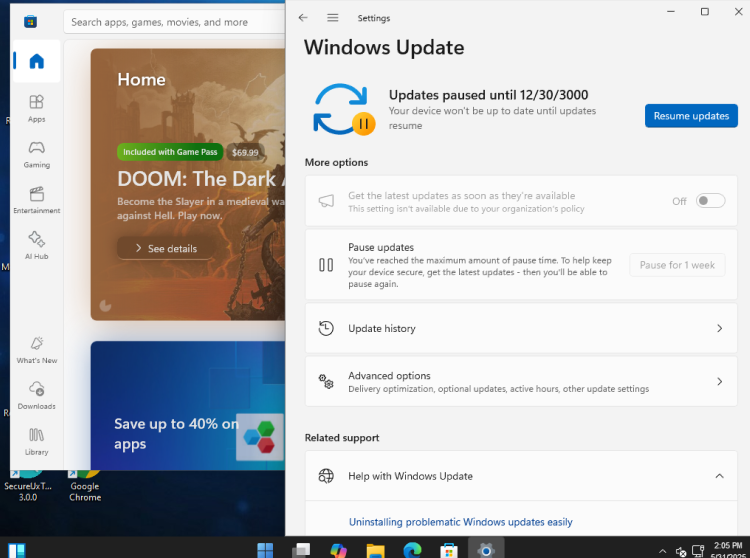Open Microsoft Store Home tab in sidebar
Image resolution: width=750 pixels, height=558 pixels.
pos(36,61)
